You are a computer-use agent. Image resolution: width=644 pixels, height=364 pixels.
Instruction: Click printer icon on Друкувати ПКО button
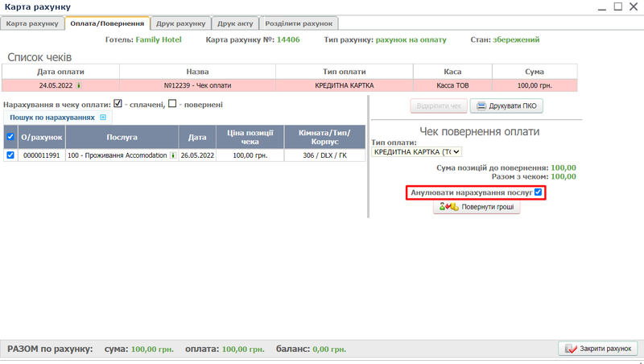[x=480, y=106]
